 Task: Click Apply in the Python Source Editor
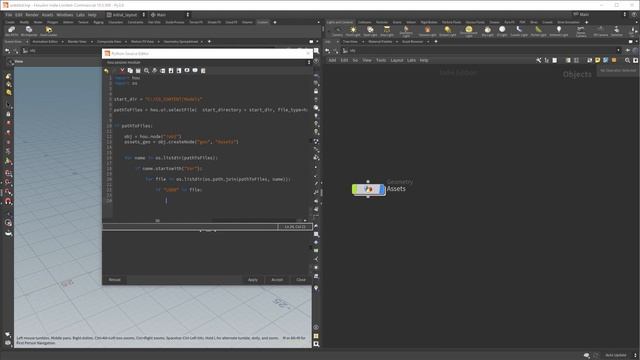click(x=253, y=280)
